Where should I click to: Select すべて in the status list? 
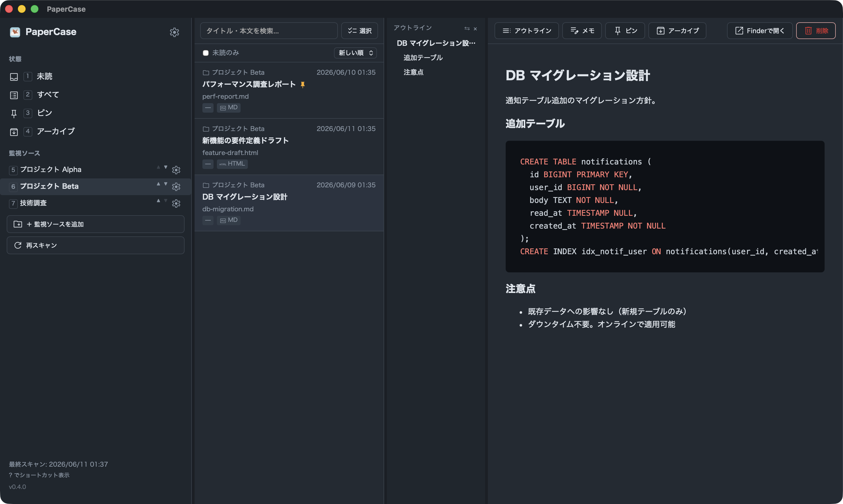pos(96,95)
